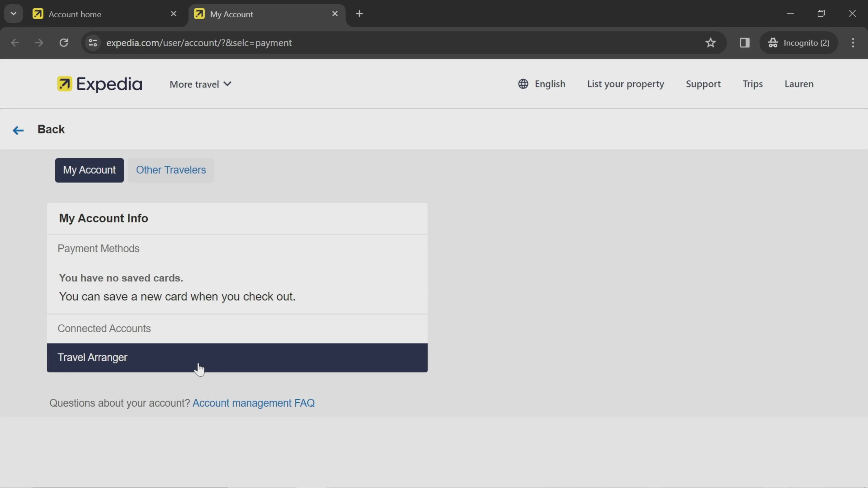Close the Account home tab

click(x=173, y=14)
